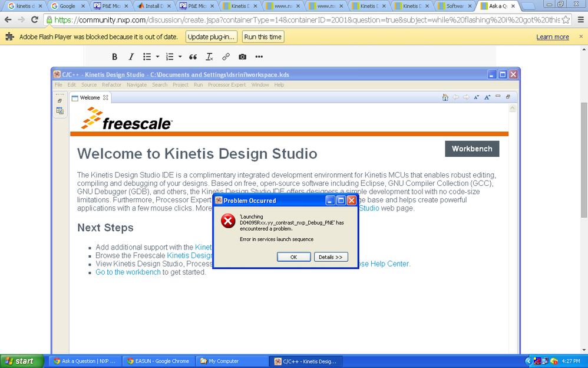Screen dimensions: 588x368
Task: Switch to the second 'P&E Mic' tab
Action: [197, 6]
